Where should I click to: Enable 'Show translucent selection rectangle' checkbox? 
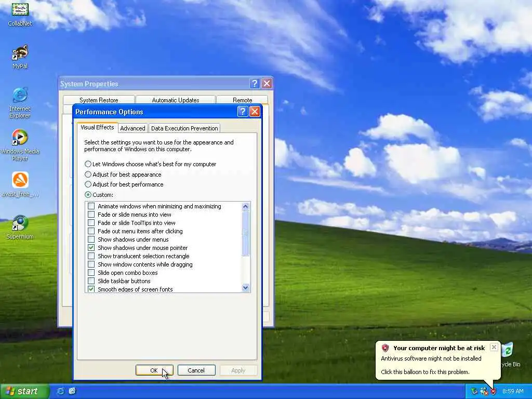click(91, 256)
